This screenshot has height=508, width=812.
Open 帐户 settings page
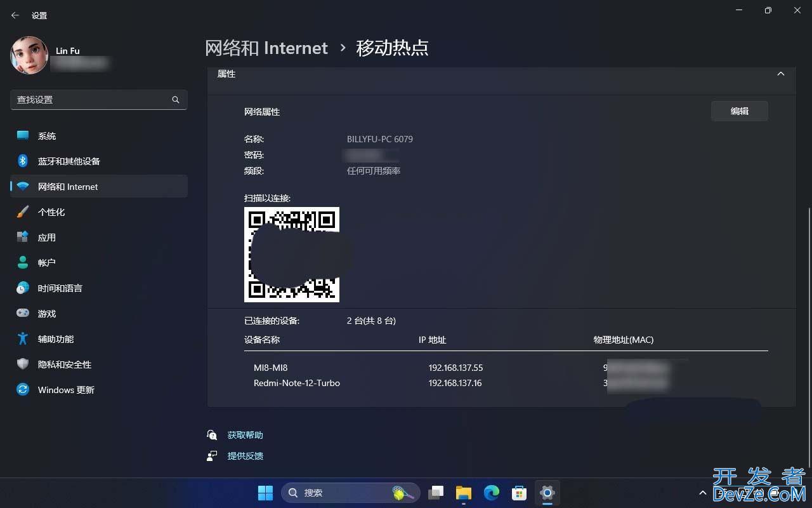click(99, 263)
